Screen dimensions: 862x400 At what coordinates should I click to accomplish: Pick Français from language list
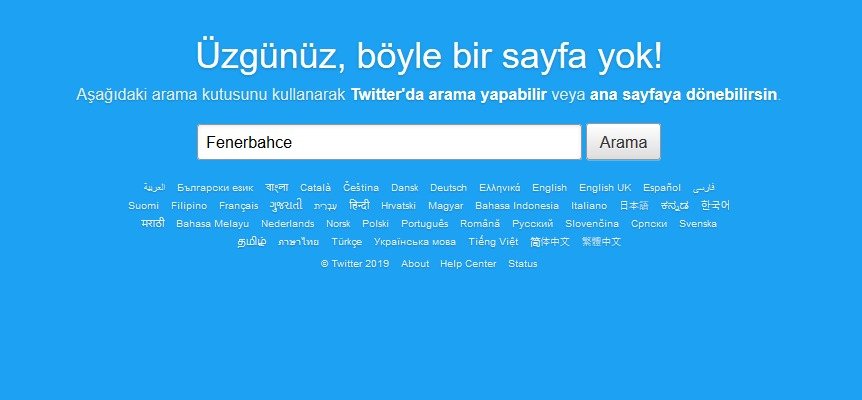[238, 206]
